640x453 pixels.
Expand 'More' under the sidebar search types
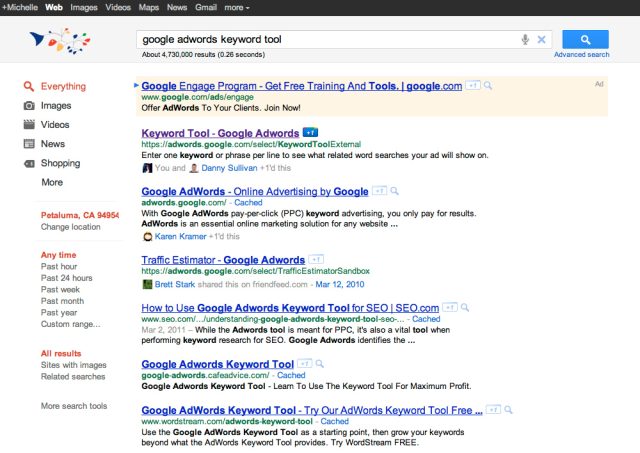[52, 182]
